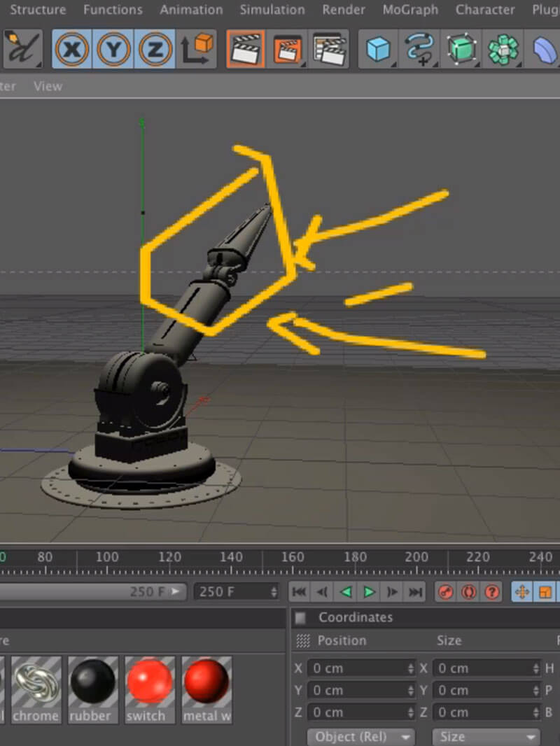Screen dimensions: 560x746
Task: Toggle the orange scale keyframe recording icon
Action: coord(545,592)
